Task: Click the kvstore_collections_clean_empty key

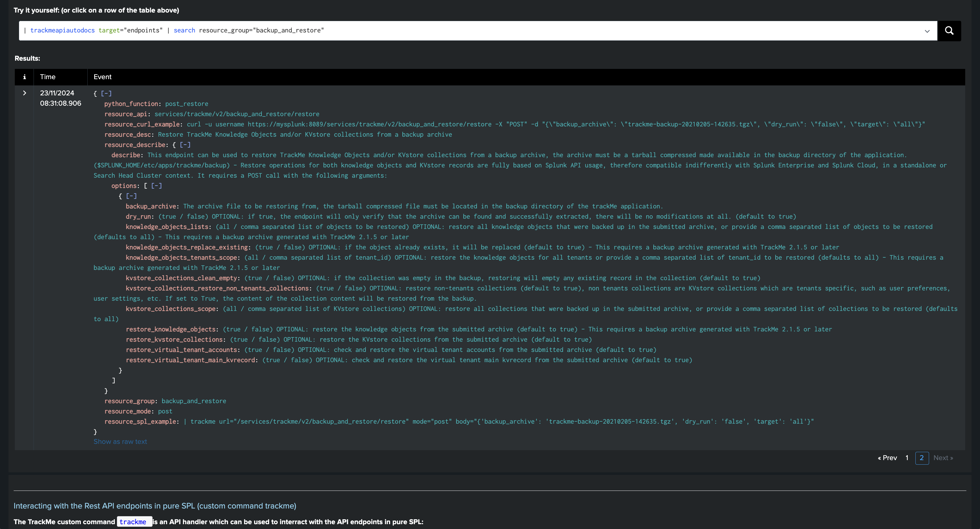Action: pyautogui.click(x=182, y=278)
